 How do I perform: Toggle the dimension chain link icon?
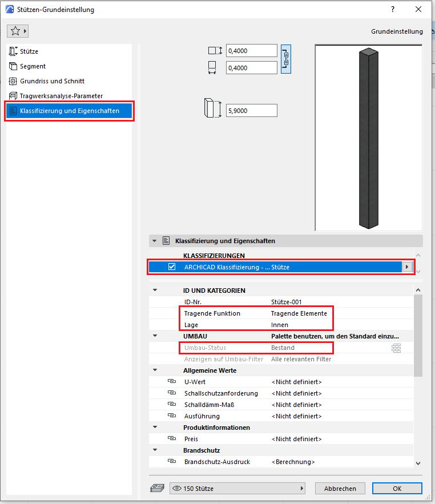tap(286, 59)
